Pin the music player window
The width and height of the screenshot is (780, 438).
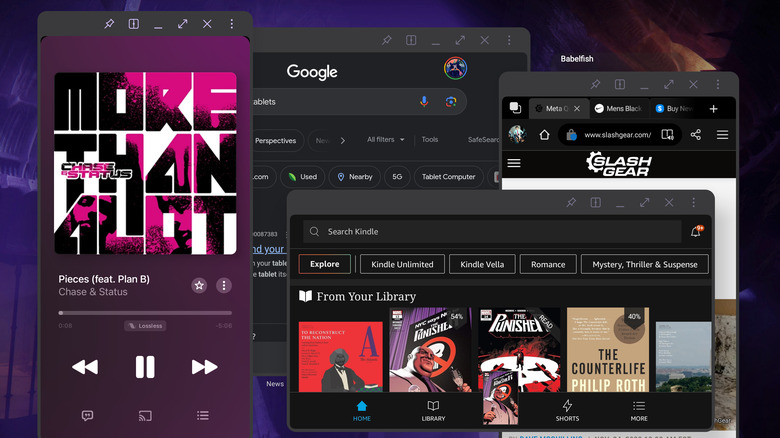point(109,23)
